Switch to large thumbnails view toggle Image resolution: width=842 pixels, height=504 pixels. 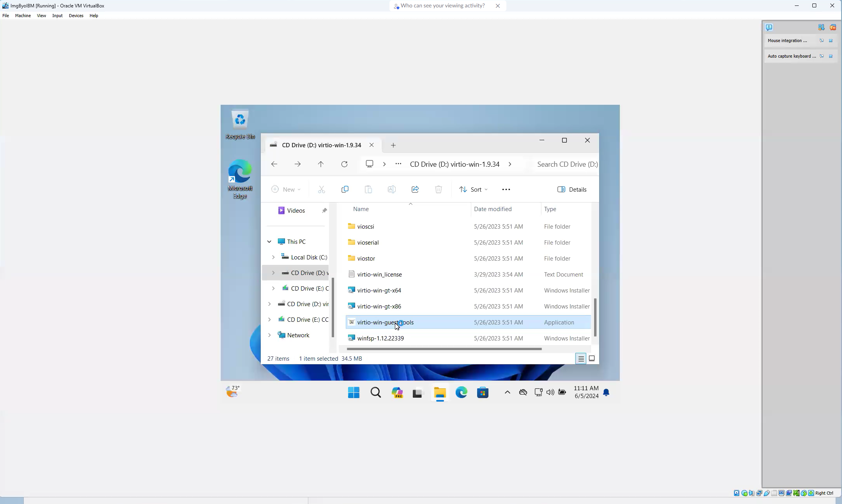(592, 359)
